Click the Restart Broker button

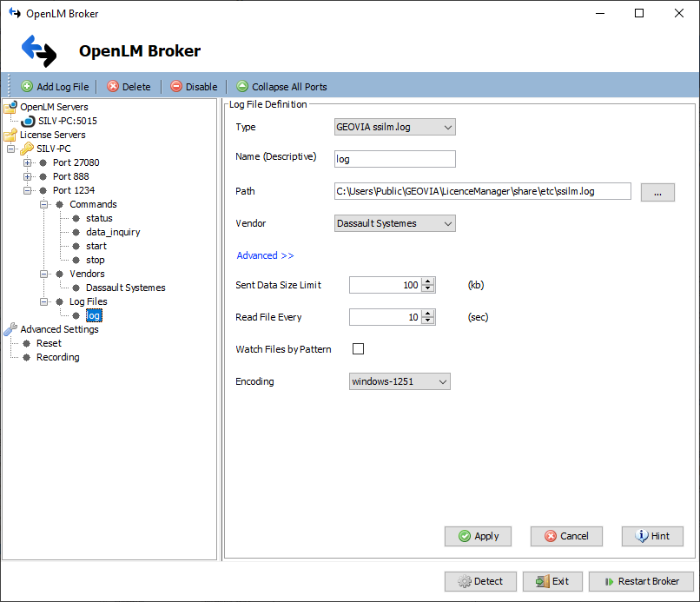[641, 581]
